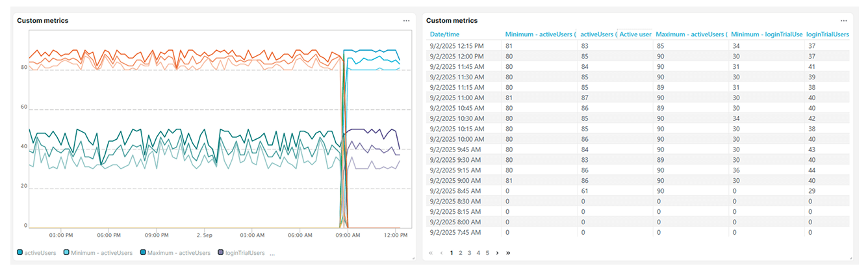868x277 pixels.
Task: Click the table panel resize handle
Action: point(850,258)
